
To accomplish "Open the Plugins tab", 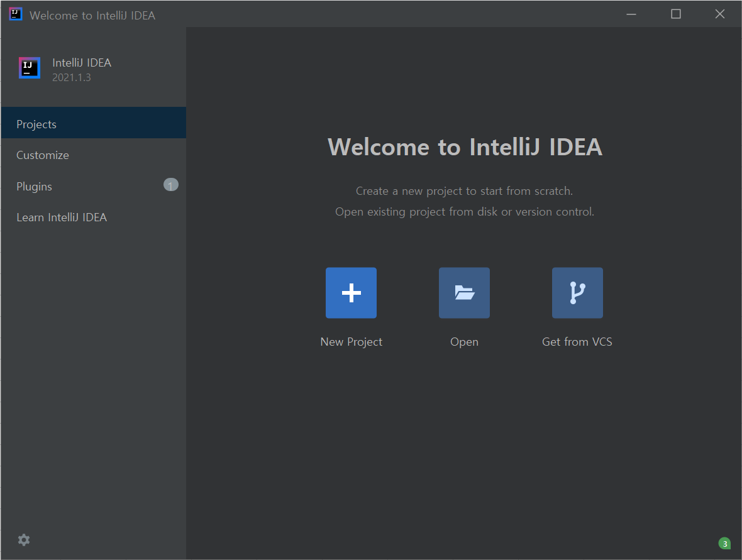I will [94, 186].
